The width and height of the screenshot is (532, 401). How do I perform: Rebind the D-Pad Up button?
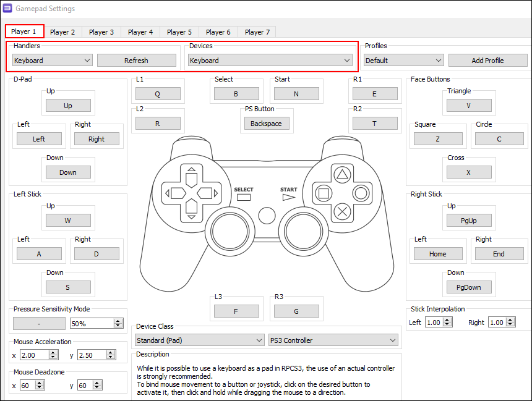pos(68,106)
